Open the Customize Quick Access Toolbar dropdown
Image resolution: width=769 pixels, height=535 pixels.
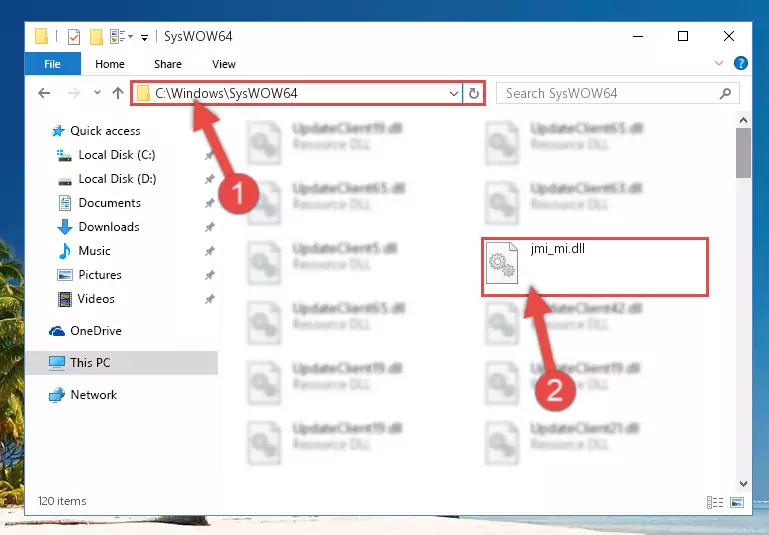tap(144, 37)
